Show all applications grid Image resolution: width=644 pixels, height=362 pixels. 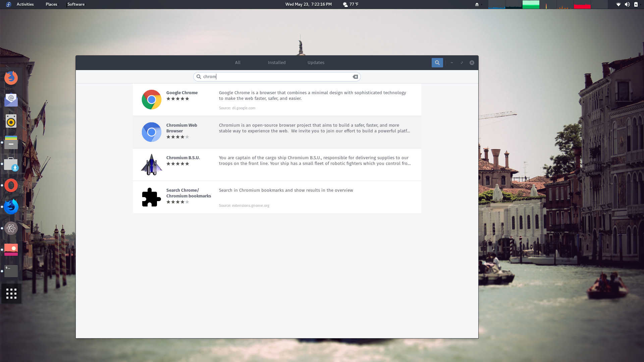point(11,294)
